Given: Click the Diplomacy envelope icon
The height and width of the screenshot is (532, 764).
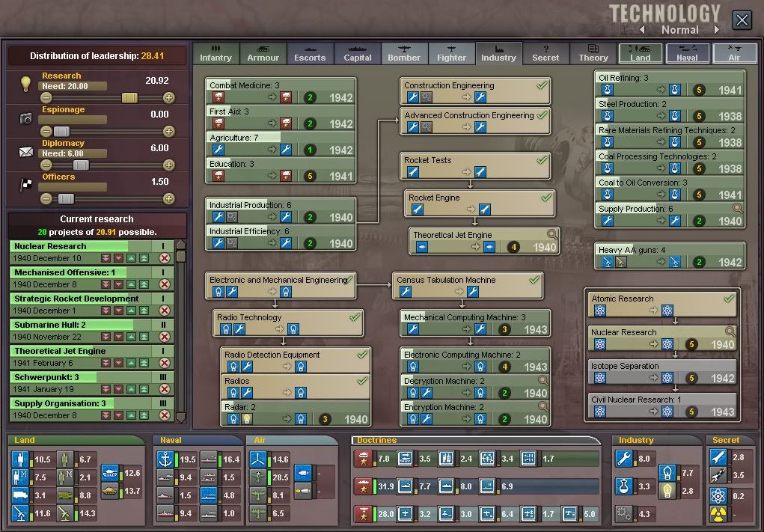Looking at the screenshot, I should point(26,152).
